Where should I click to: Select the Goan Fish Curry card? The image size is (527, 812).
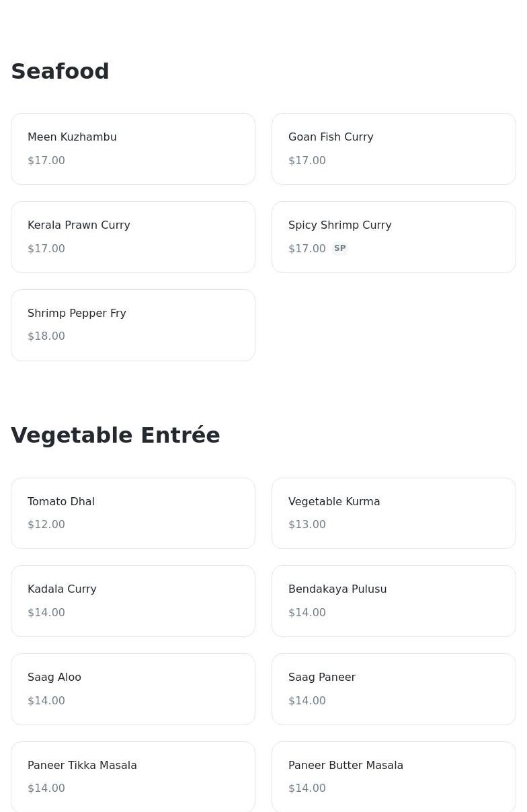(394, 149)
